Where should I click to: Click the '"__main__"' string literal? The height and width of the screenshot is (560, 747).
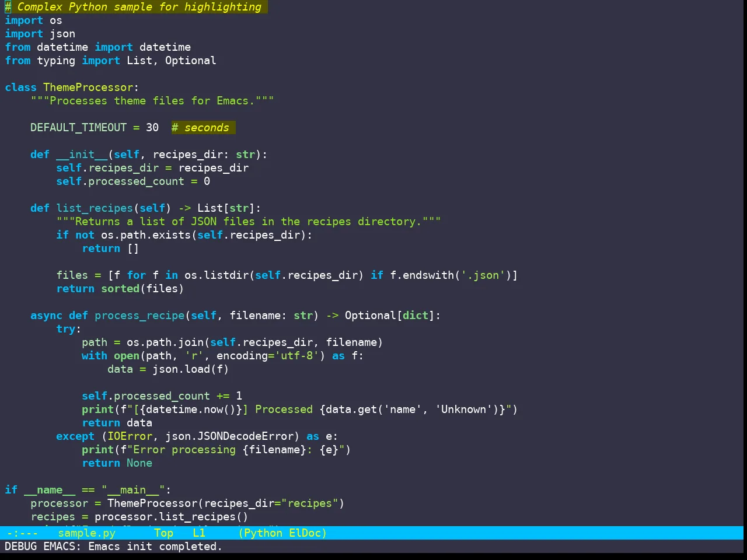(x=133, y=490)
